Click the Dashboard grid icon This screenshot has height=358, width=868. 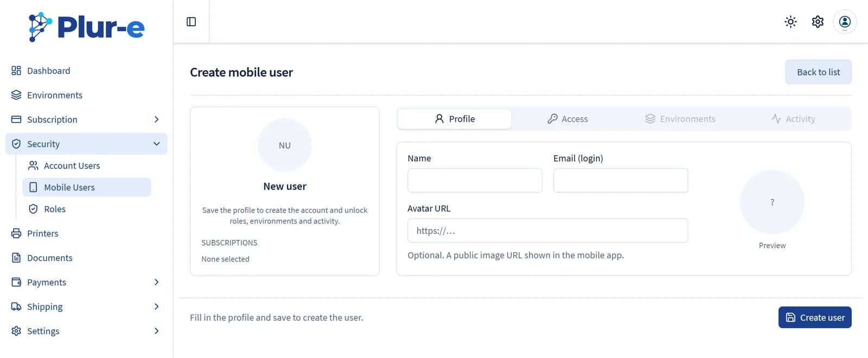16,71
